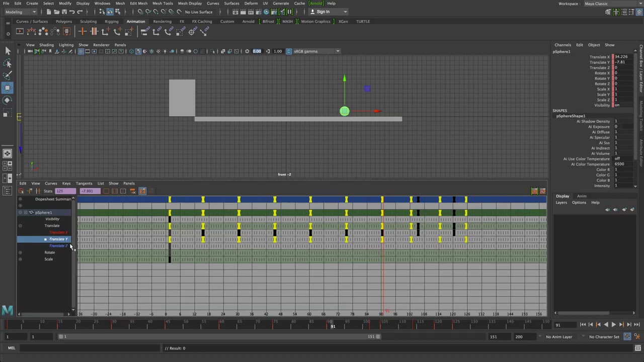Switch to the Rigging shelf tab
The width and height of the screenshot is (644, 362).
coord(112,22)
